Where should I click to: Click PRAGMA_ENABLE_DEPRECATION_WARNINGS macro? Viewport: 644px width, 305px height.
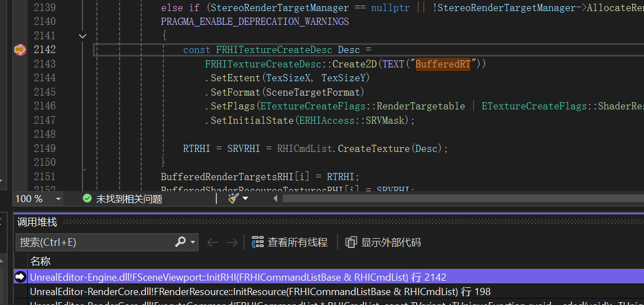coord(255,22)
